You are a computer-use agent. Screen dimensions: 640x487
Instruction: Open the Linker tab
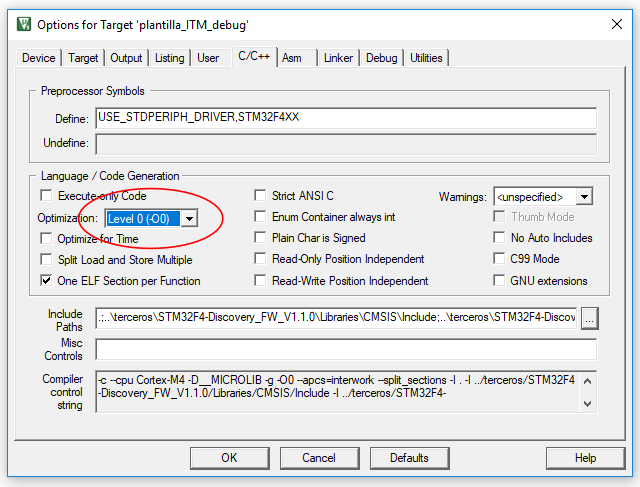tap(338, 58)
